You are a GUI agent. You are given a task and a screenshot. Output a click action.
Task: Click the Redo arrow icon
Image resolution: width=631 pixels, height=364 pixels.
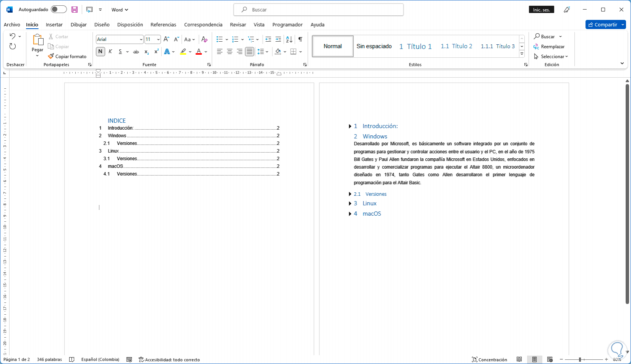coord(13,46)
